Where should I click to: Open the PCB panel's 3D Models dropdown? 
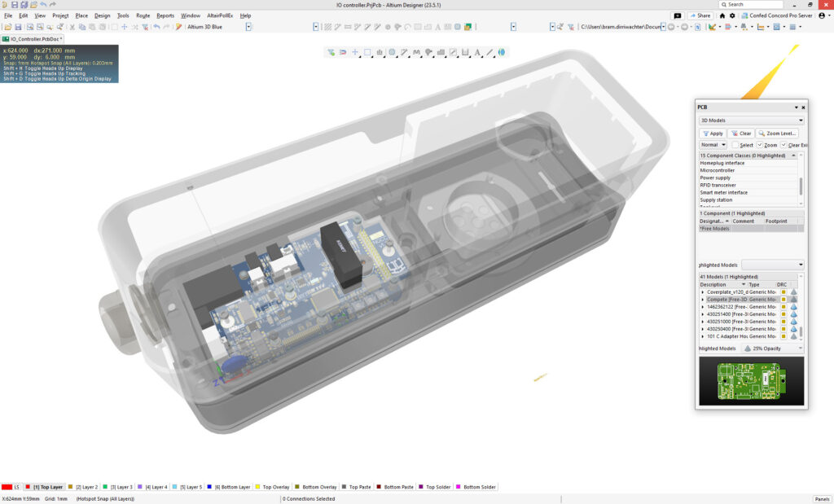(x=801, y=120)
